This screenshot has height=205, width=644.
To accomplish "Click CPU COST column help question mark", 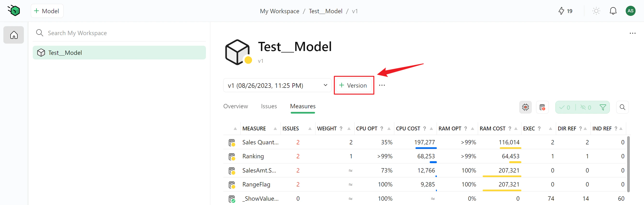I will [424, 128].
